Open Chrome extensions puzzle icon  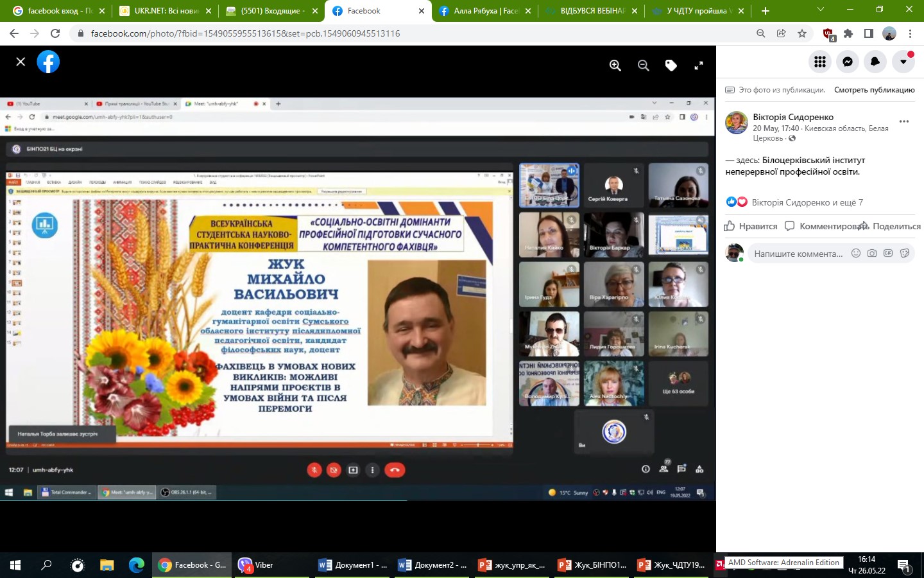848,33
